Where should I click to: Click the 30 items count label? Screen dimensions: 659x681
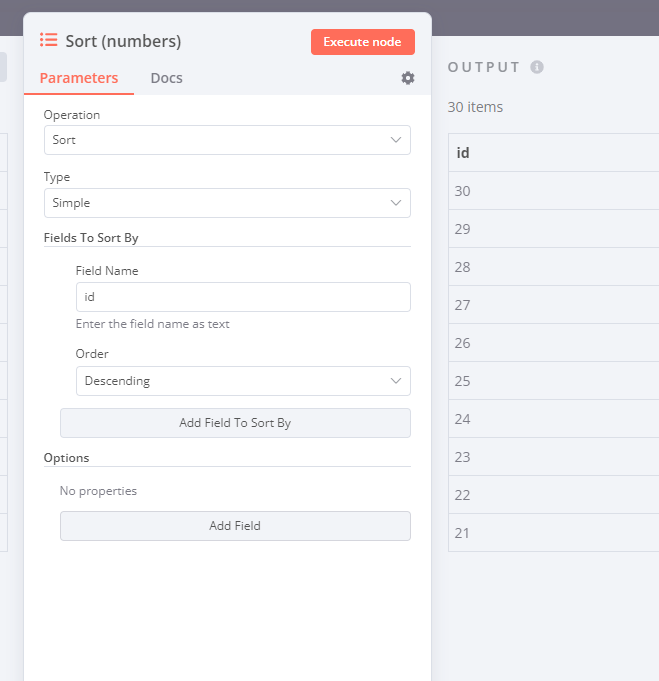coord(475,107)
